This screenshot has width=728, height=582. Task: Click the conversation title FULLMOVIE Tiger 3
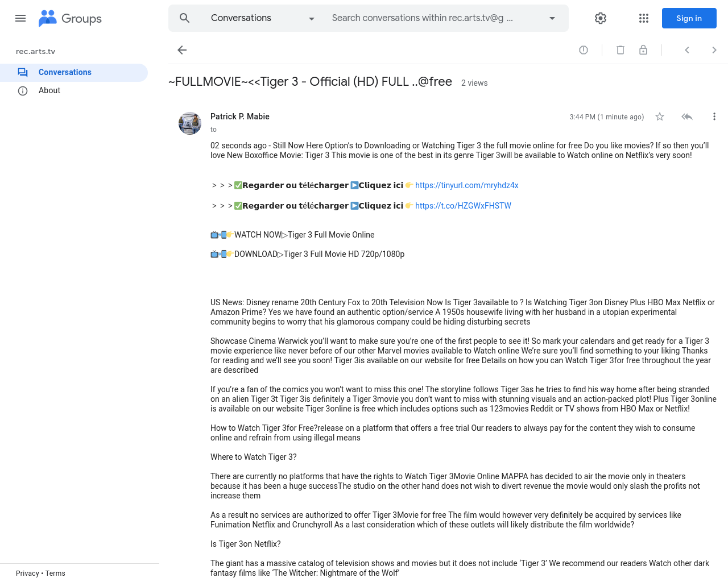click(x=310, y=82)
